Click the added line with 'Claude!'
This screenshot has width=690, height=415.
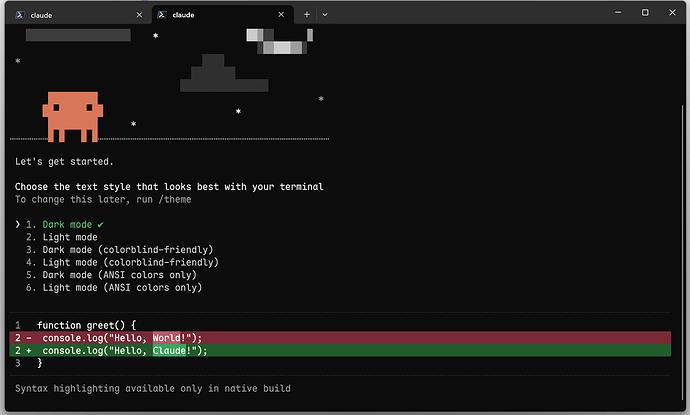tap(340, 350)
